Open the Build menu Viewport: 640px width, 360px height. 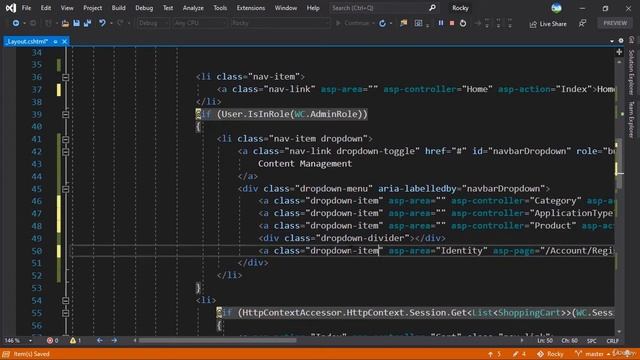pyautogui.click(x=118, y=8)
